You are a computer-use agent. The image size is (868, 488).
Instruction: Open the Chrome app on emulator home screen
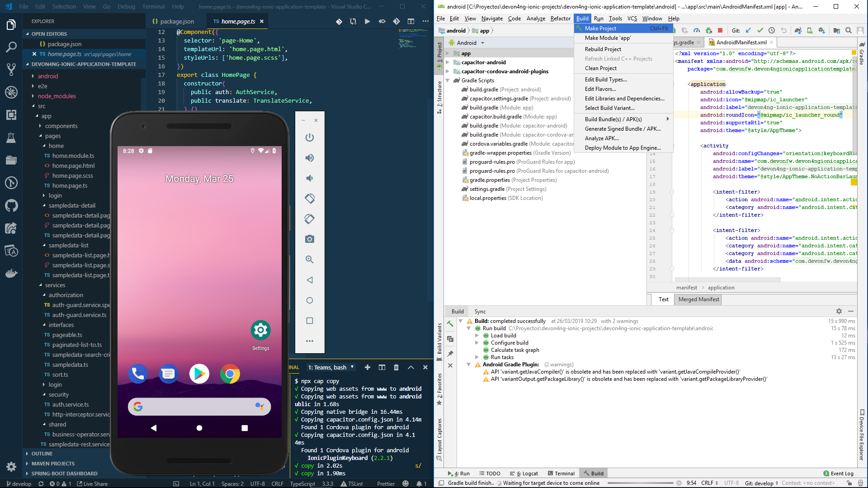coord(230,374)
